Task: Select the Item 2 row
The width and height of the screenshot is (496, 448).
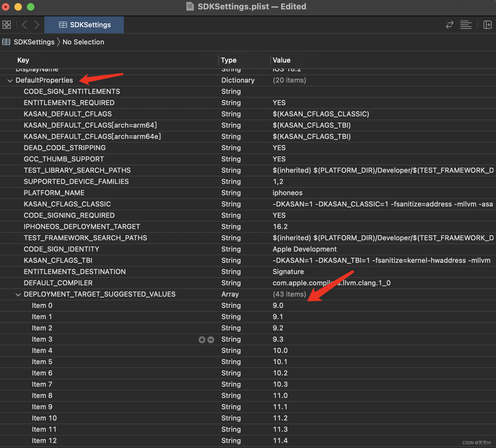Action: 248,328
